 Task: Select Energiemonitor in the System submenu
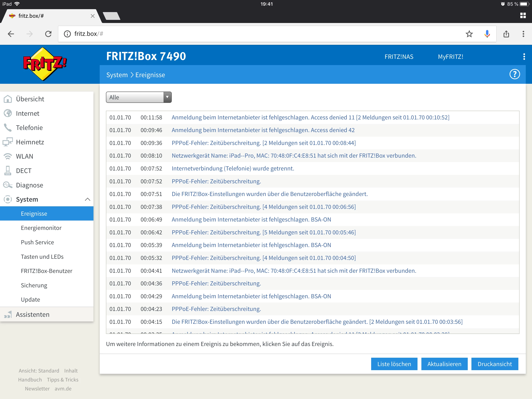point(41,228)
